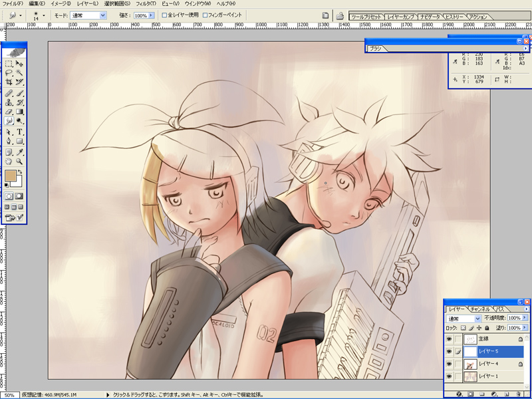532x399 pixels.
Task: Select the Hand tool
Action: click(9, 162)
